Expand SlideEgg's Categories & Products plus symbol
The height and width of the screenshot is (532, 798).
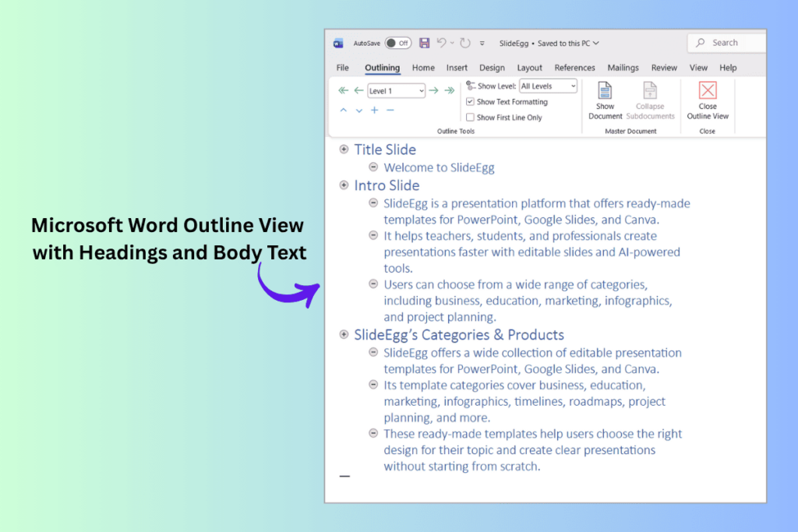tap(344, 334)
